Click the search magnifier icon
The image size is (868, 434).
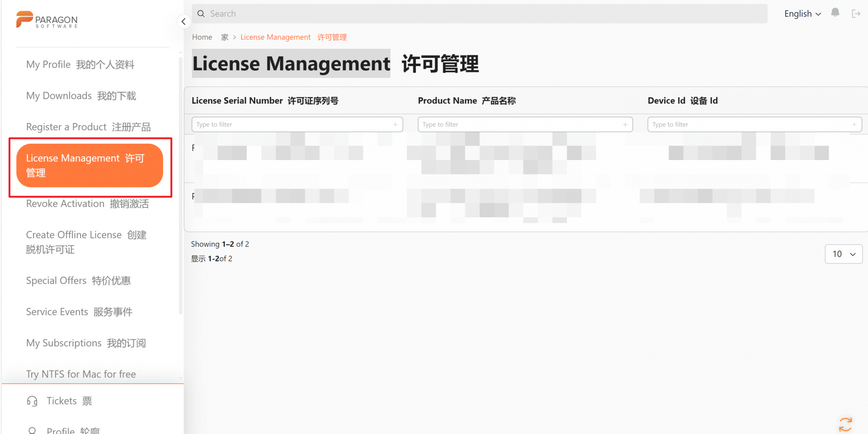(201, 14)
